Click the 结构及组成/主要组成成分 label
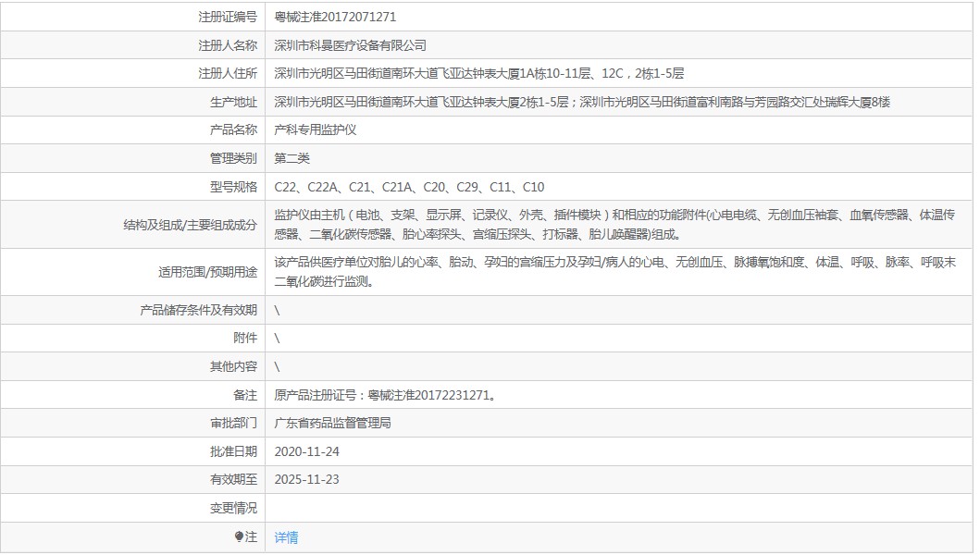This screenshot has width=980, height=555. tap(190, 225)
